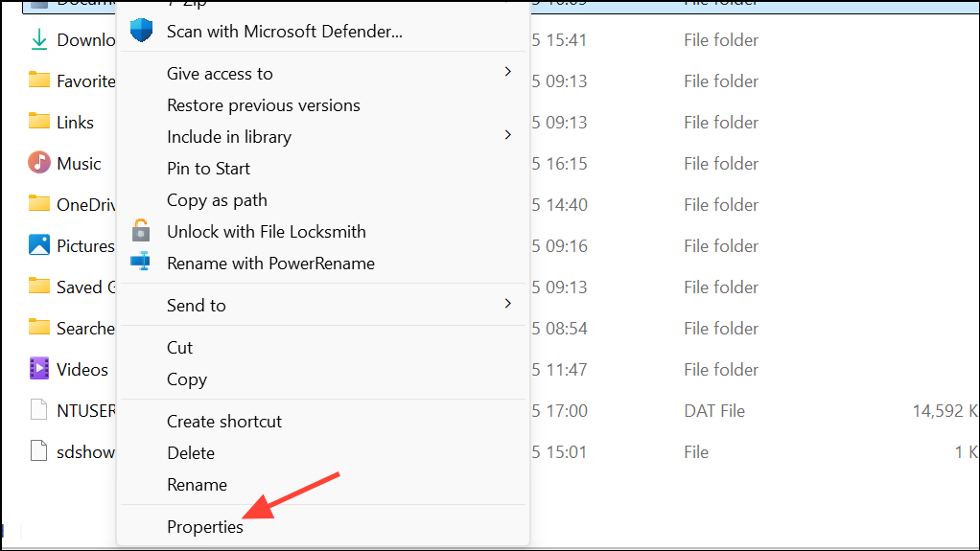Expand the Give access to submenu arrow
This screenshot has height=551, width=980.
(x=508, y=72)
